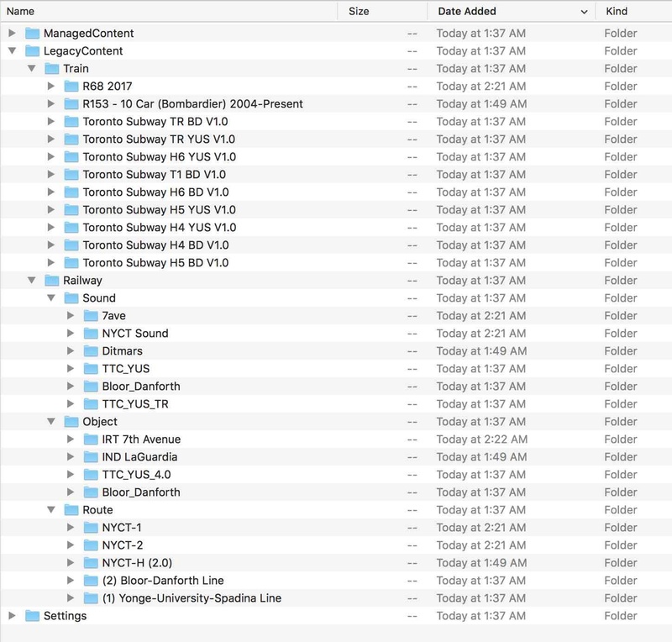
Task: Expand the 7ave folder triangle
Action: coord(71,315)
